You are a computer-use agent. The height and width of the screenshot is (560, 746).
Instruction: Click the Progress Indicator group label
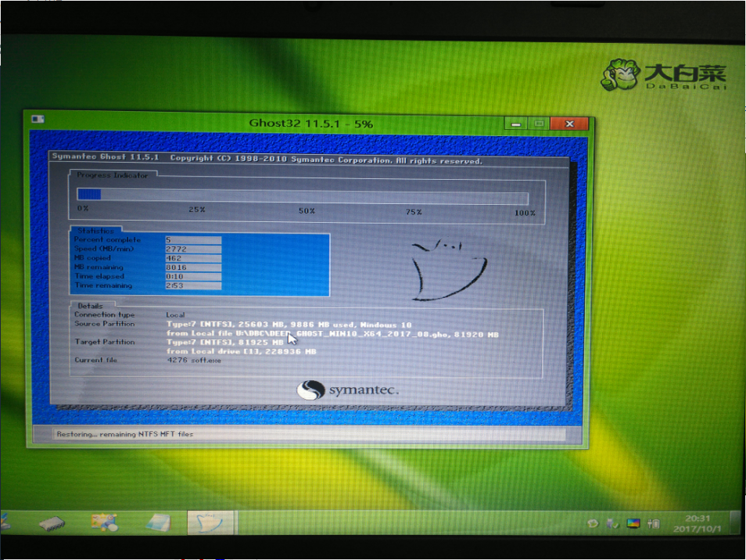[113, 175]
